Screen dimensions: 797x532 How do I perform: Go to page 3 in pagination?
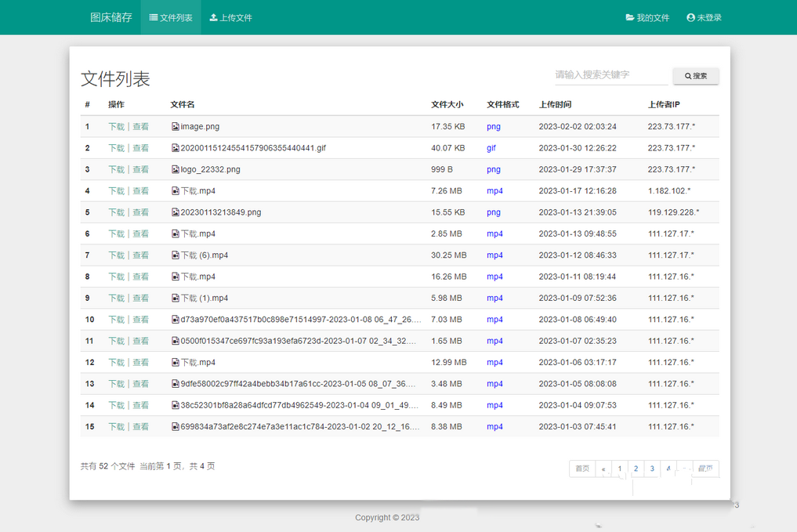point(651,468)
